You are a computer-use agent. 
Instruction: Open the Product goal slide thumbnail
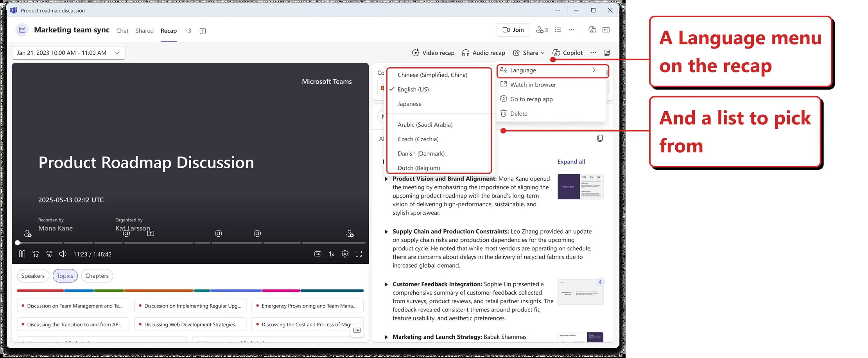(580, 187)
